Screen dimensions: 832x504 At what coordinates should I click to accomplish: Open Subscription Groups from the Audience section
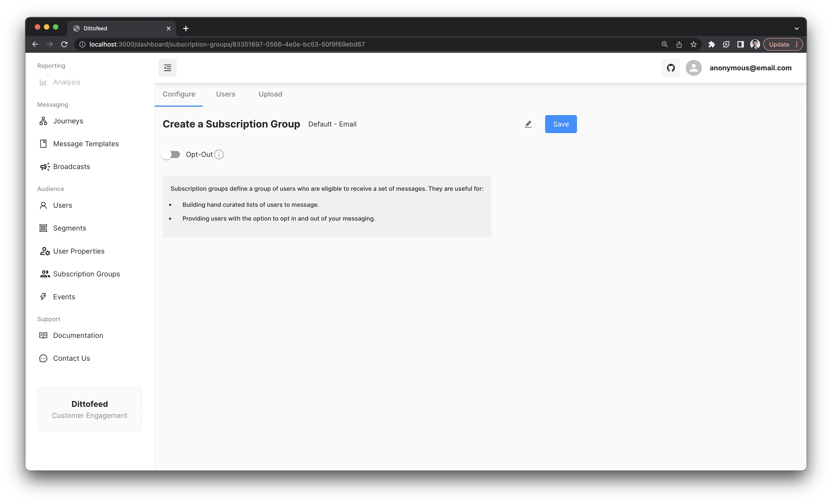click(86, 274)
